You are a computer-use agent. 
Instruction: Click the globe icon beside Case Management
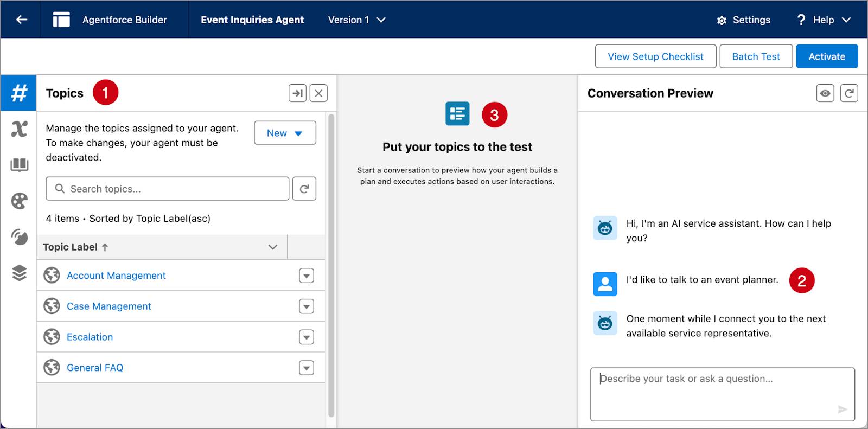tap(52, 306)
